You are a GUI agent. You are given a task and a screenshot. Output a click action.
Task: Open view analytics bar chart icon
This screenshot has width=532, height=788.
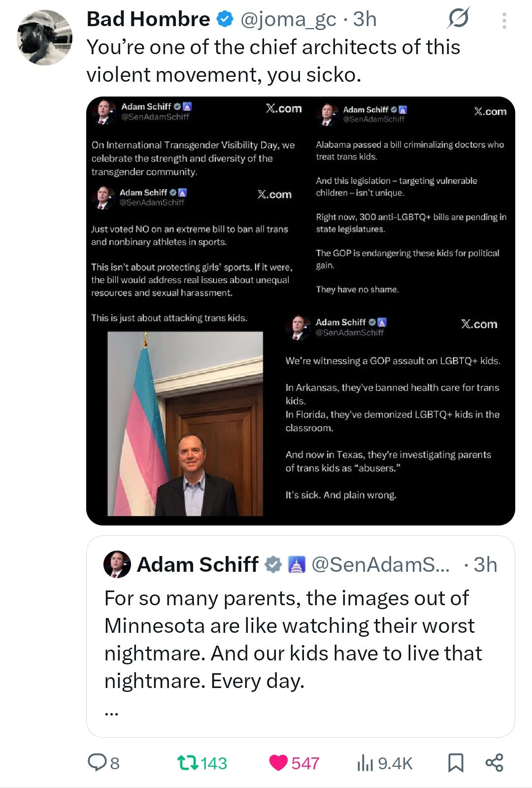coord(365,763)
